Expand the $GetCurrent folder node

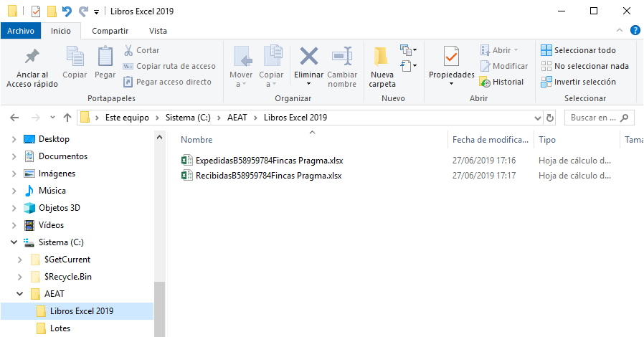(19, 260)
